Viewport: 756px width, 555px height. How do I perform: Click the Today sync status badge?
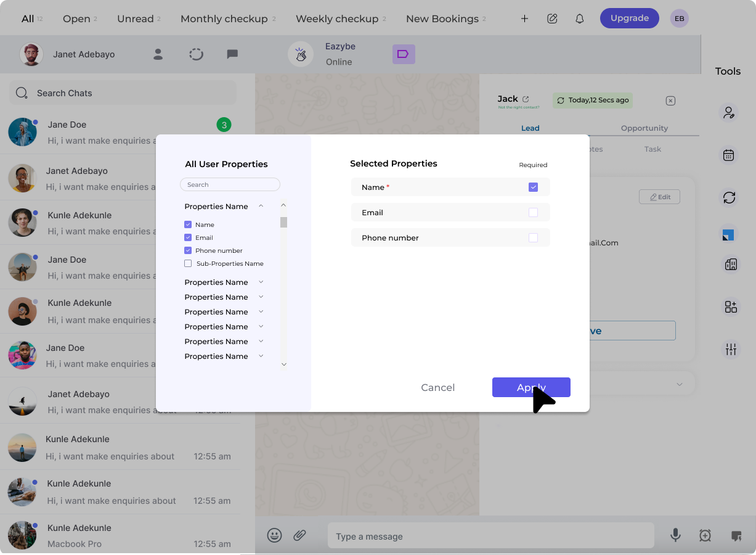(x=593, y=100)
